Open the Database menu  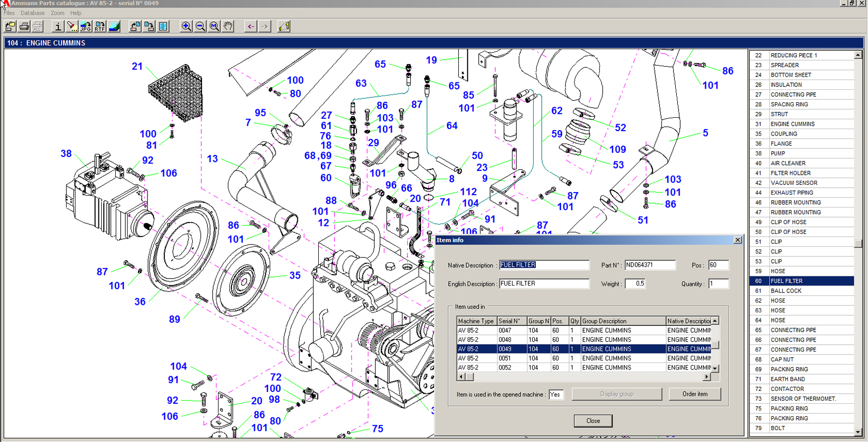coord(32,13)
